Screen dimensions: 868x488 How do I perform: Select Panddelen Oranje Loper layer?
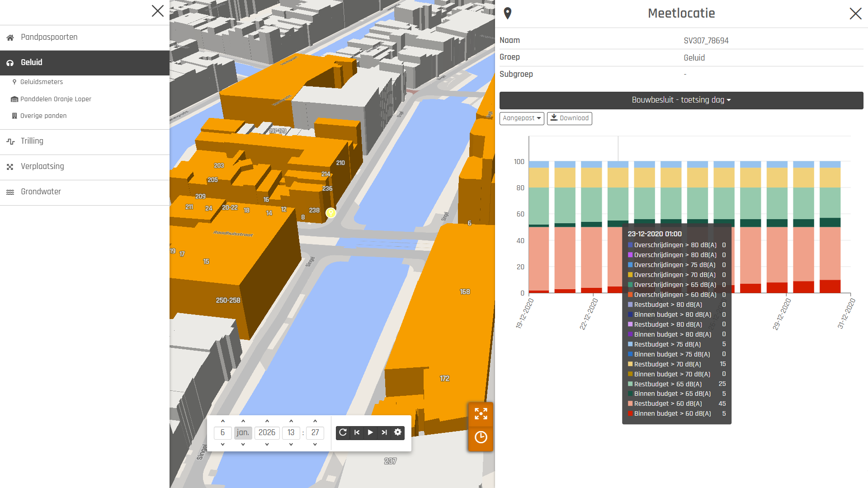(56, 99)
